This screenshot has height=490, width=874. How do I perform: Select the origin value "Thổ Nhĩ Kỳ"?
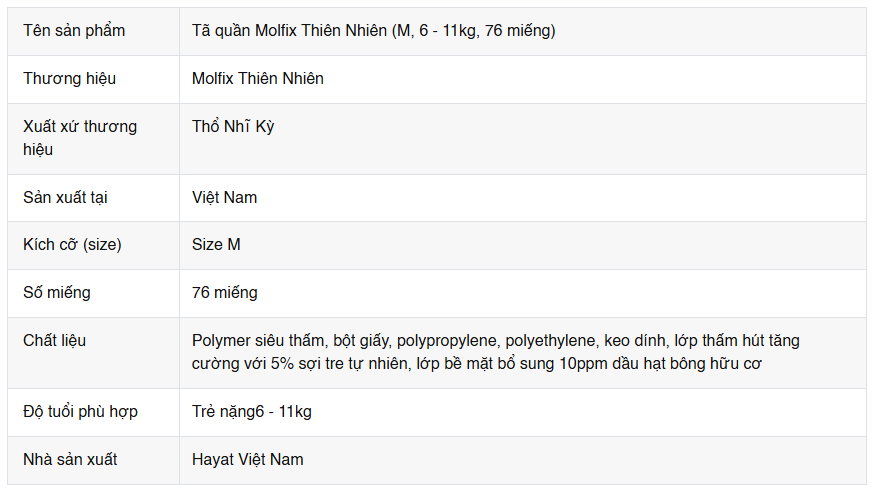point(233,127)
